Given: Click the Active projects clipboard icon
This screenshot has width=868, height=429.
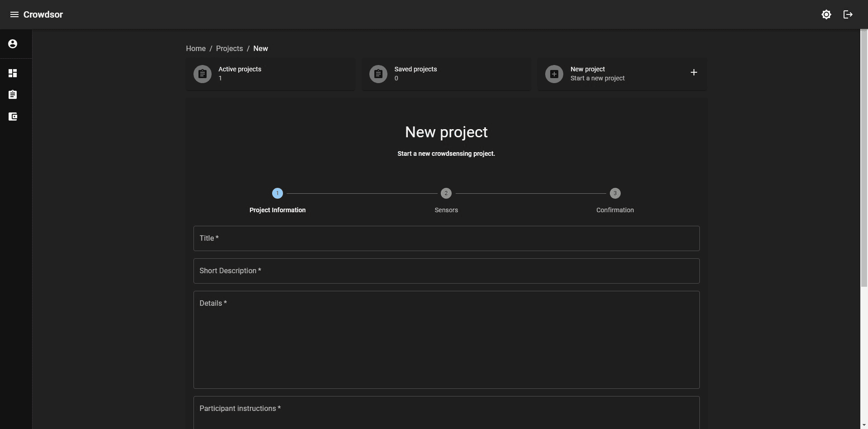Looking at the screenshot, I should 203,74.
